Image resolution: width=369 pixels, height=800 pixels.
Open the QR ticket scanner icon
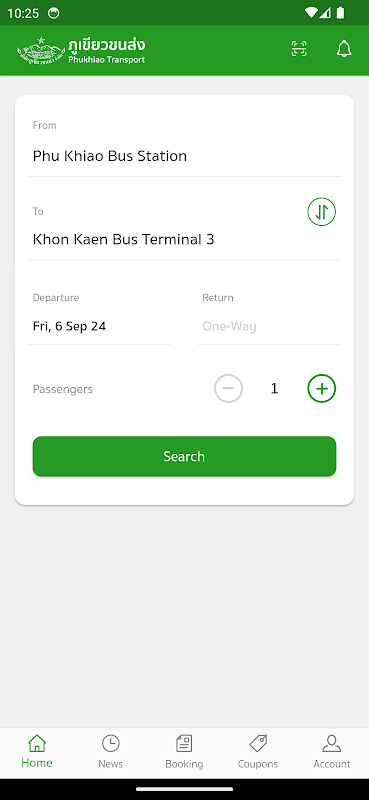pyautogui.click(x=299, y=49)
